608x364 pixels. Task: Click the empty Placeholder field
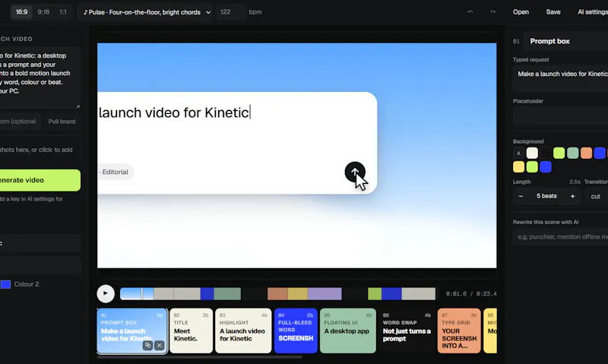[x=560, y=116]
